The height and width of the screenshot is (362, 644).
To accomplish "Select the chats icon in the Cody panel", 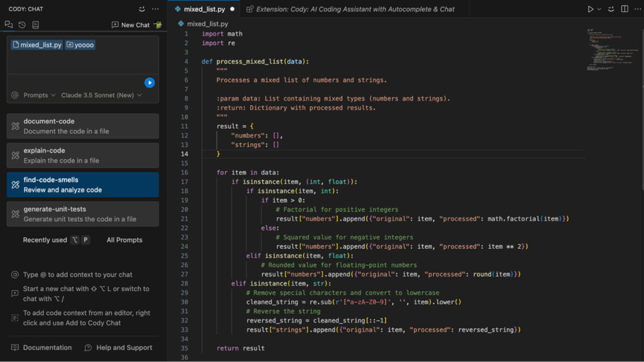I will pyautogui.click(x=8, y=25).
